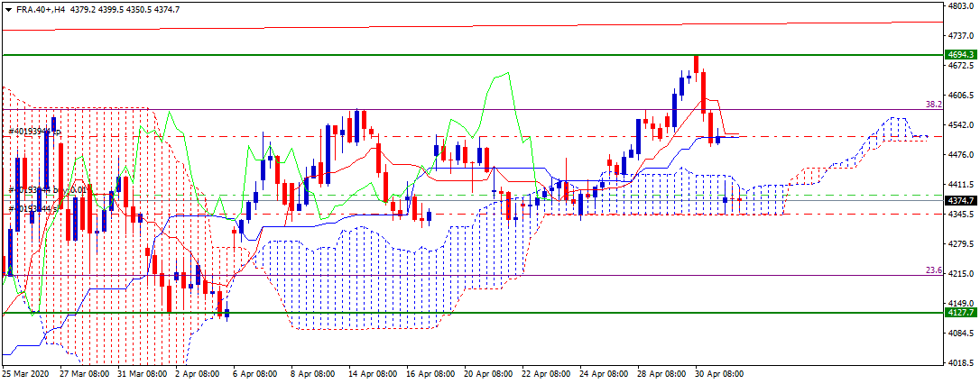980x384 pixels.
Task: Click the 4606.5 price scale value
Action: click(959, 95)
